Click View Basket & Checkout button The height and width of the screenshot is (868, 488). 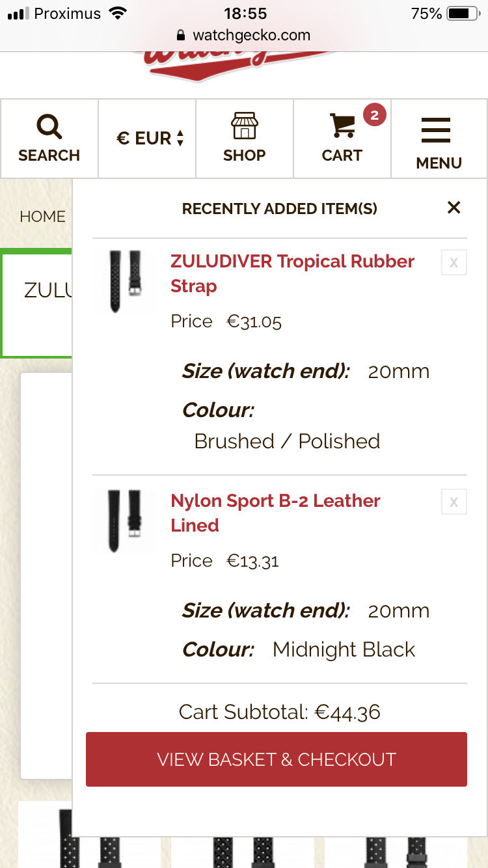click(277, 759)
